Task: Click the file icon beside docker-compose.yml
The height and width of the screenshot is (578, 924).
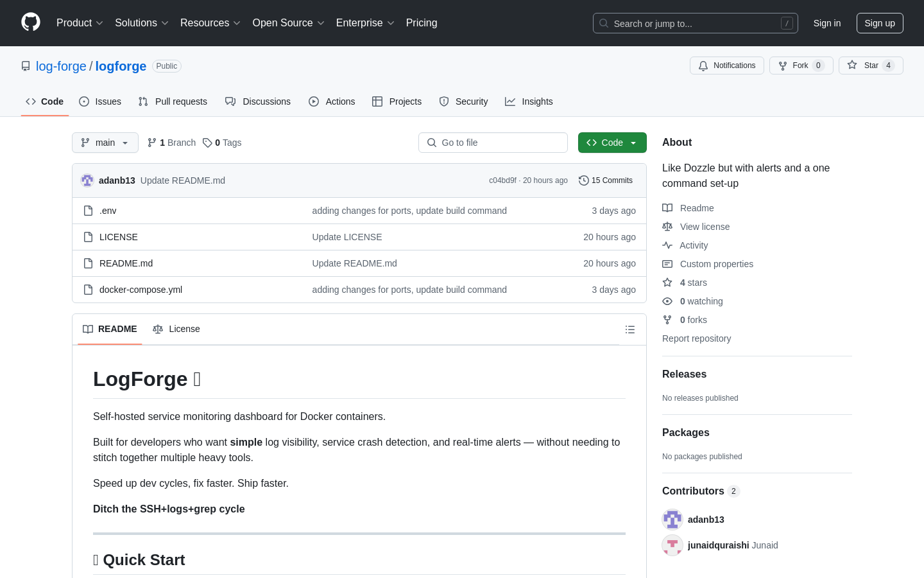Action: tap(89, 290)
